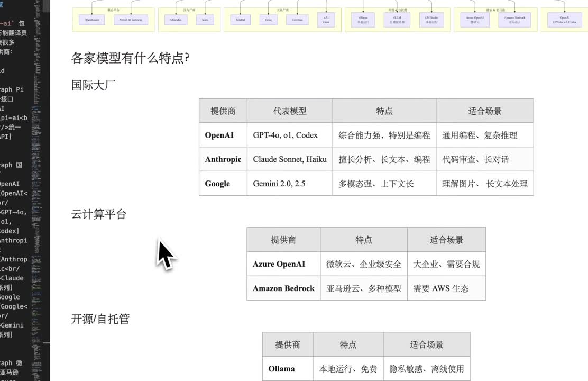Click the pi-ai<b line in the code editor

(14, 118)
